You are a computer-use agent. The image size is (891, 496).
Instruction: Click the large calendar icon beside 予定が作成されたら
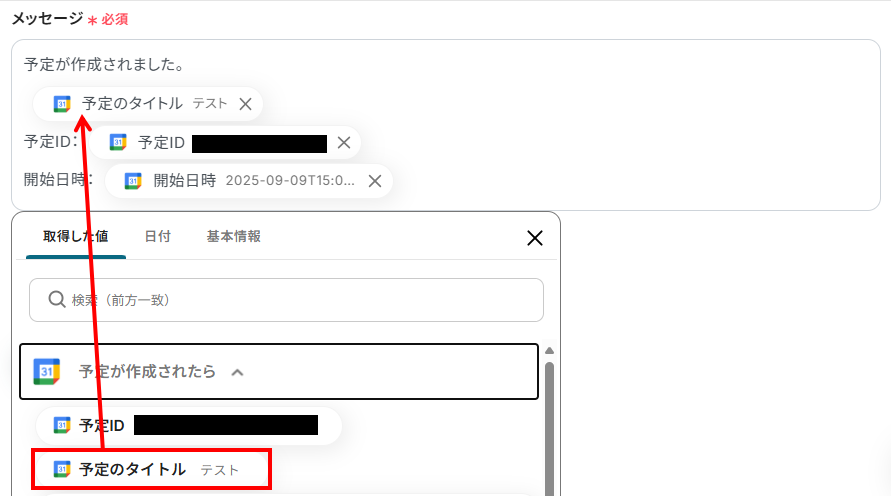pos(47,372)
